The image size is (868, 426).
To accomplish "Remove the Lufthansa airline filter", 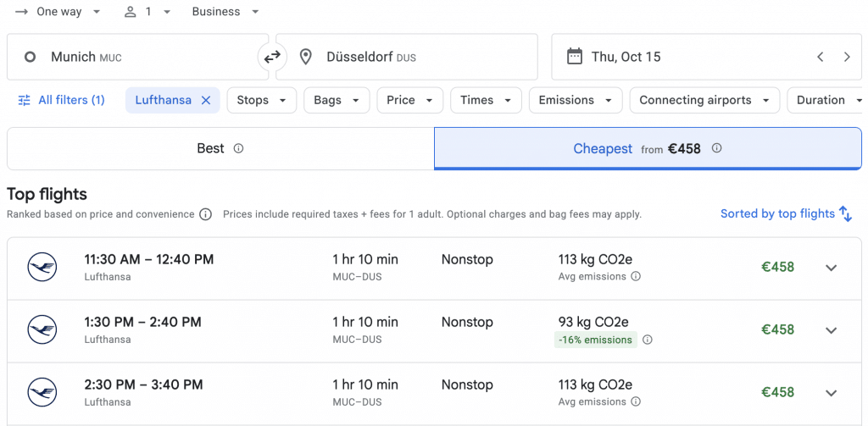I will 206,100.
